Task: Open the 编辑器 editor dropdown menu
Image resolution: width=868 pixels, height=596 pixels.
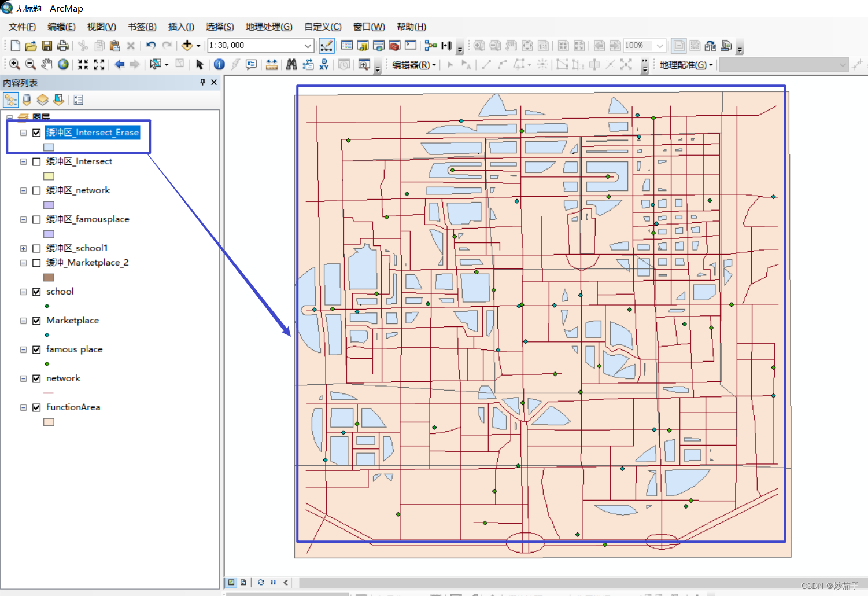Action: point(413,65)
